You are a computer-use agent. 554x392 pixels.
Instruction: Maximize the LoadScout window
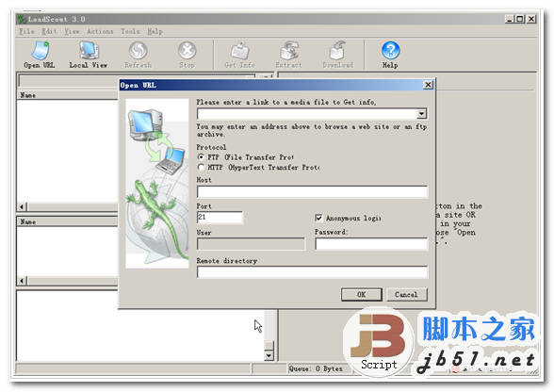tap(520, 19)
